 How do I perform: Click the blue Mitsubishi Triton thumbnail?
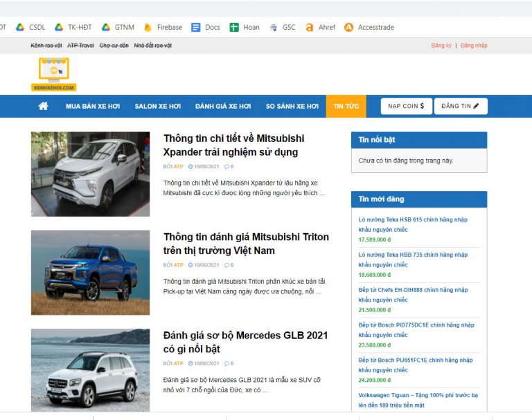90,273
